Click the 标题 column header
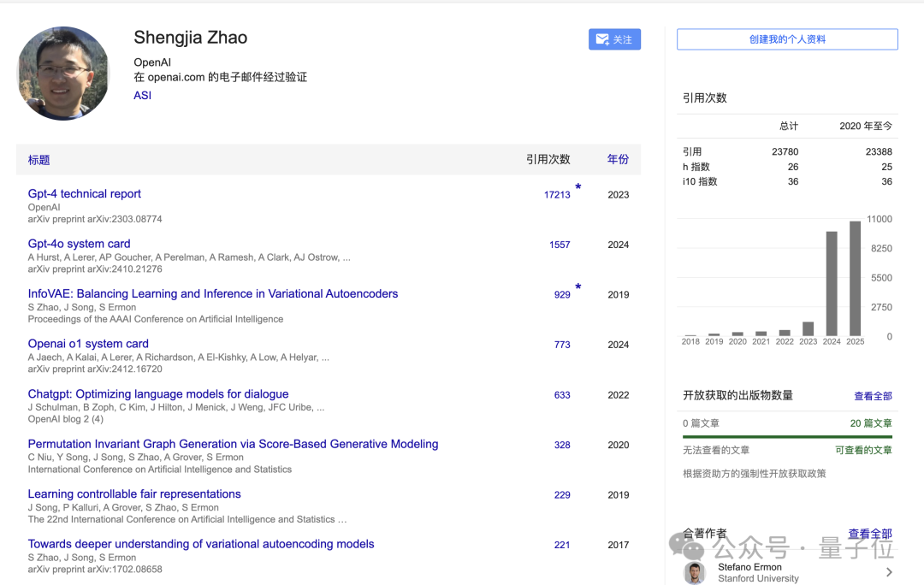924x585 pixels. (x=38, y=159)
